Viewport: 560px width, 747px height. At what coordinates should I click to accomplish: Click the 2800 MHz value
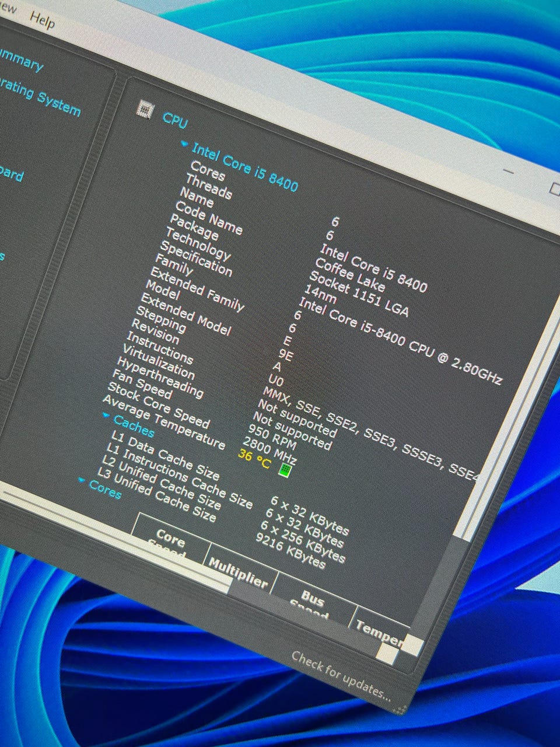click(270, 451)
